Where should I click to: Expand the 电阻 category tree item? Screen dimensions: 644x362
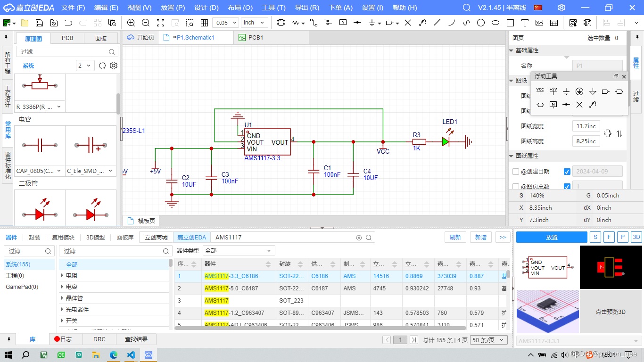(x=62, y=275)
